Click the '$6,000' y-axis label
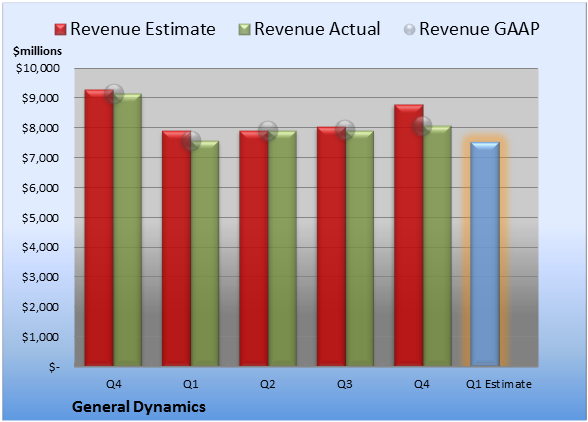 [x=40, y=188]
